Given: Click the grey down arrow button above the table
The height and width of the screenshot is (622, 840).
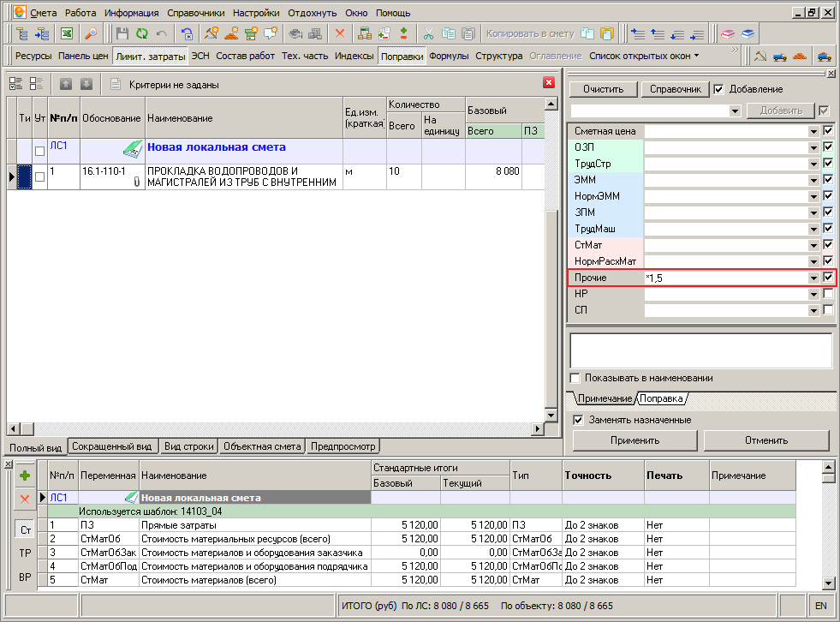Looking at the screenshot, I should tap(86, 84).
